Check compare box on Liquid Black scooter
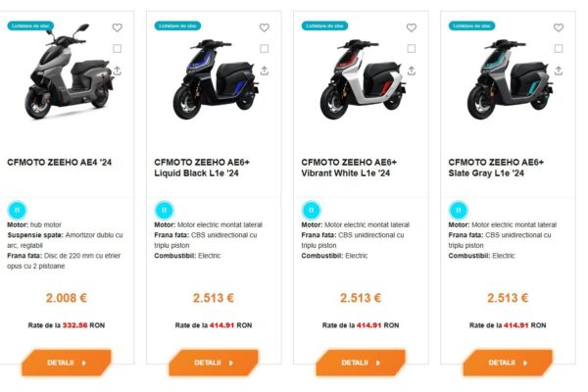The height and width of the screenshot is (392, 588). 265,48
